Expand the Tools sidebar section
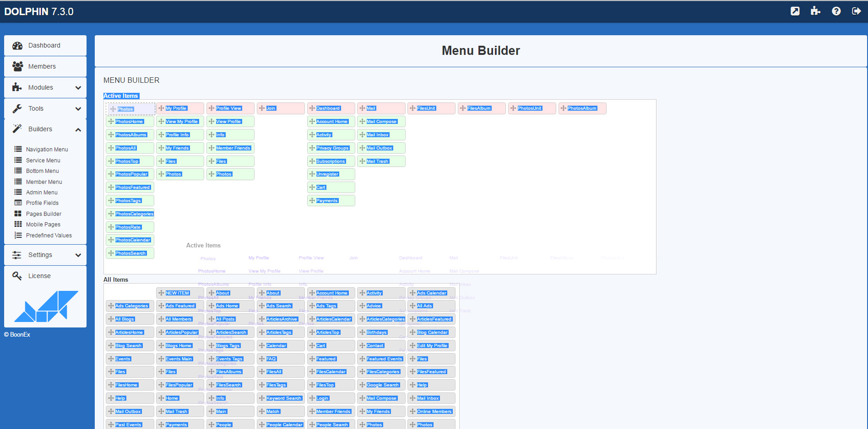Viewport: 868px width, 429px height. [78, 108]
